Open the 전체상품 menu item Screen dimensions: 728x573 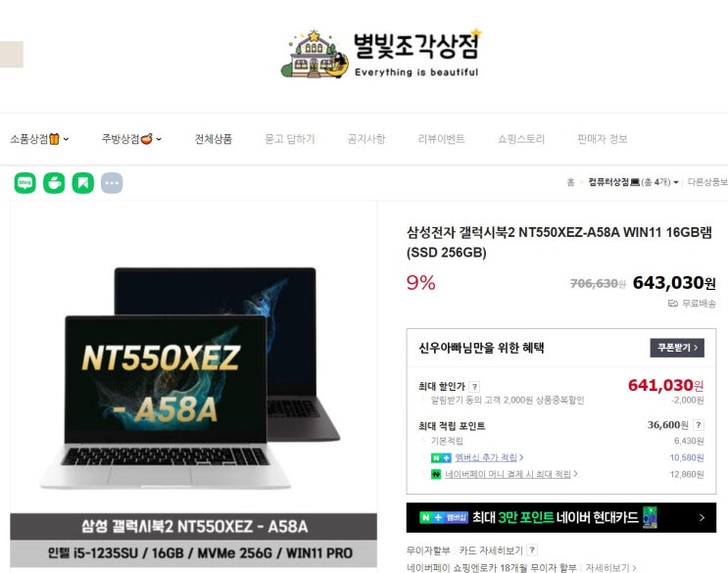pos(213,139)
